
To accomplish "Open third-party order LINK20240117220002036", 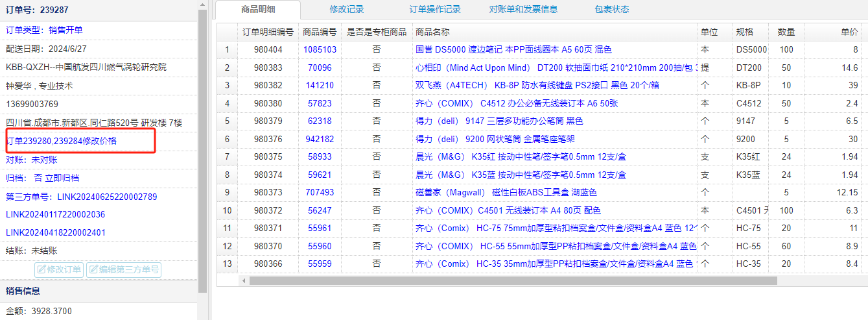I will (55, 214).
